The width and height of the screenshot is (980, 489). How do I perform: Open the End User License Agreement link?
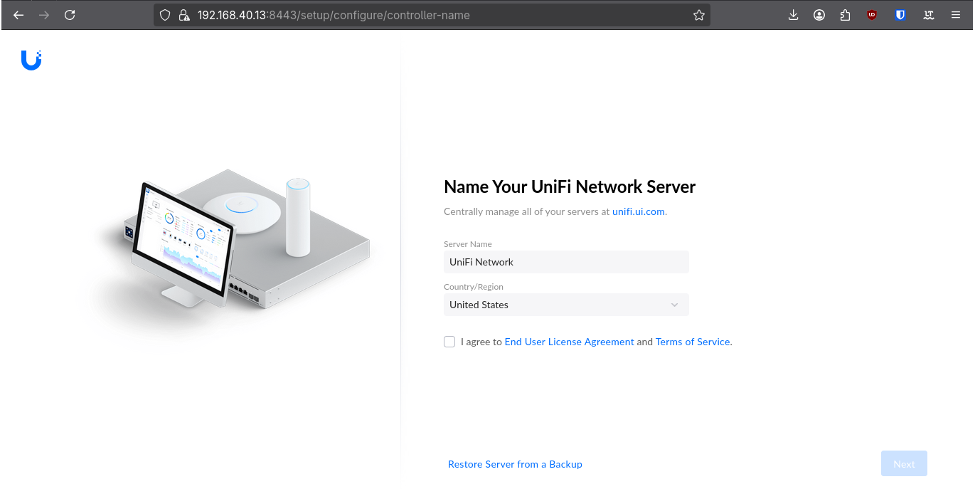569,342
